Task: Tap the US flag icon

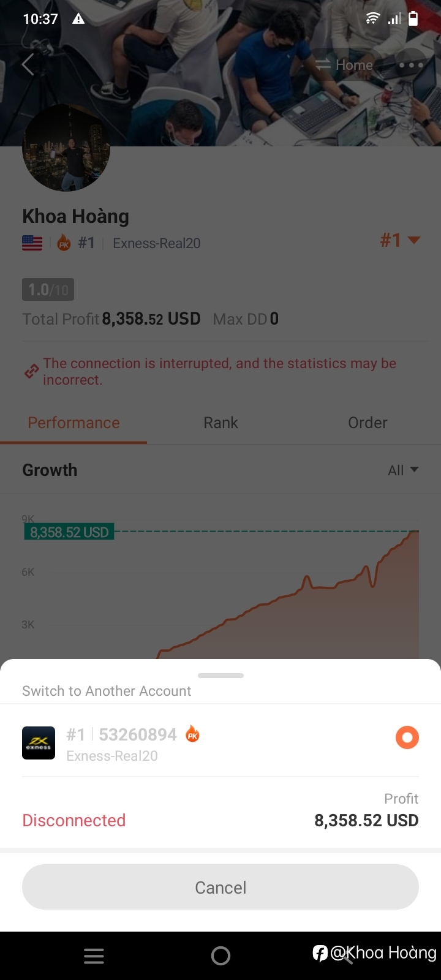Action: click(32, 243)
